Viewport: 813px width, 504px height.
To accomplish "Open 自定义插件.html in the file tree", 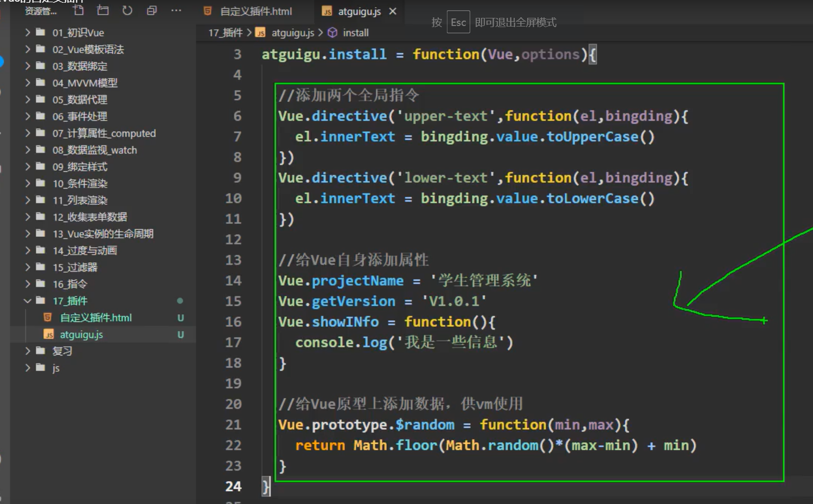I will [x=103, y=318].
